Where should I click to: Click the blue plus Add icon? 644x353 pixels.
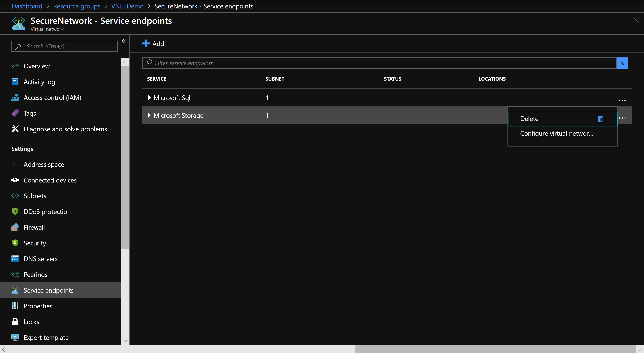(x=146, y=43)
